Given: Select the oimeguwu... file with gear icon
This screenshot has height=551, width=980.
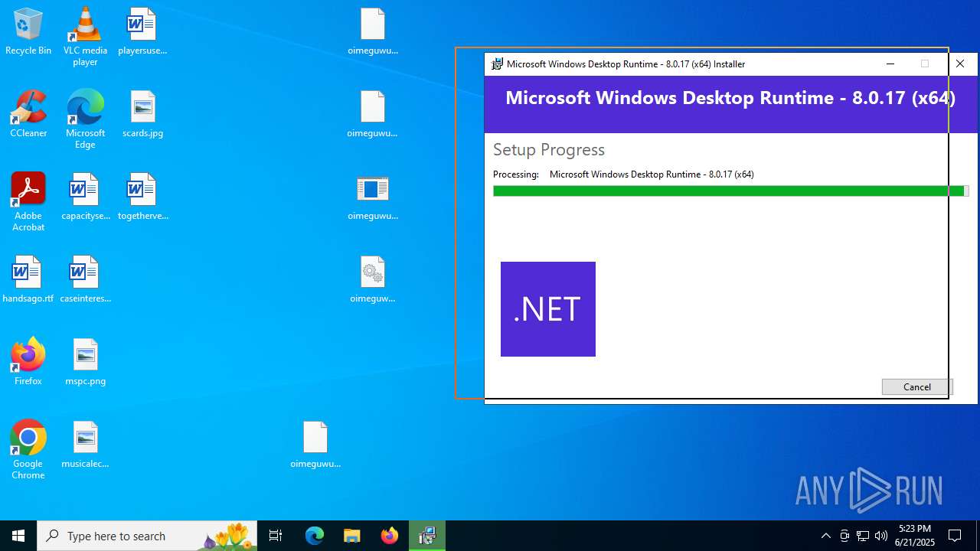Looking at the screenshot, I should (373, 280).
